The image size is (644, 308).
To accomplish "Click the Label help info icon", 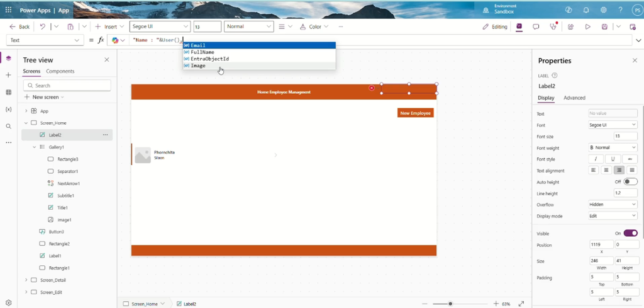I will coord(555,76).
